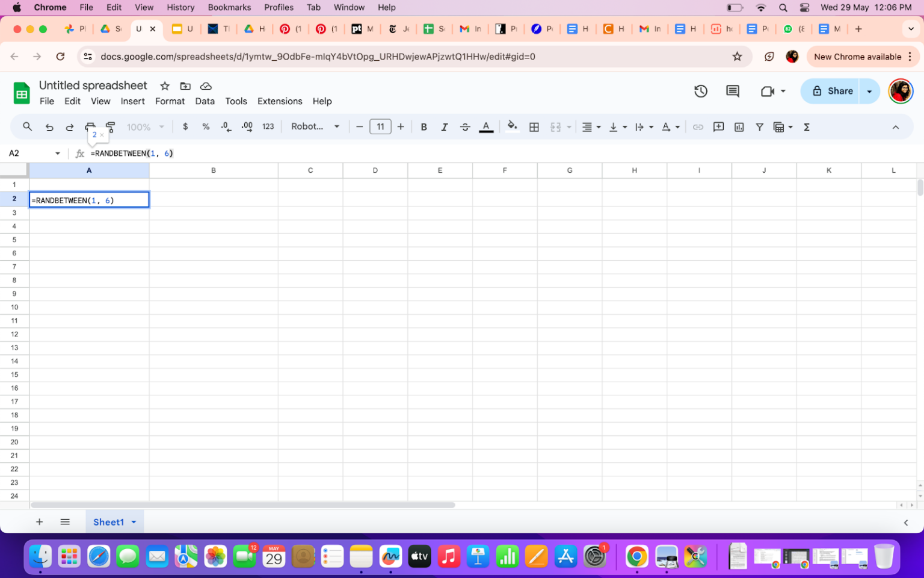Open the Roboto font dropdown
The image size is (924, 578).
(x=315, y=126)
